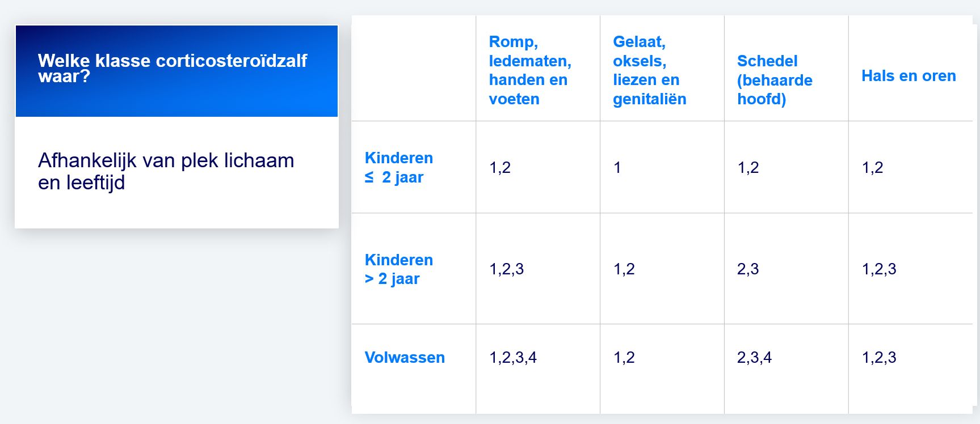This screenshot has width=980, height=424.
Task: Click the Gelaat cell for Kinderen > 2 jaar
Action: pos(624,269)
